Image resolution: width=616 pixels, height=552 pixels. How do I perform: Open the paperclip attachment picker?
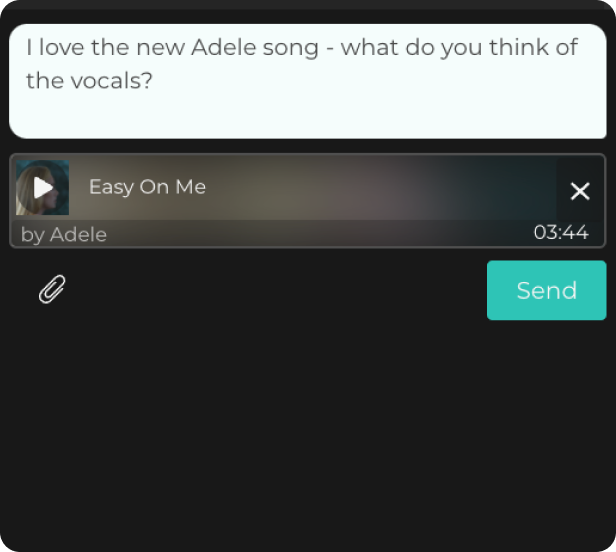52,289
